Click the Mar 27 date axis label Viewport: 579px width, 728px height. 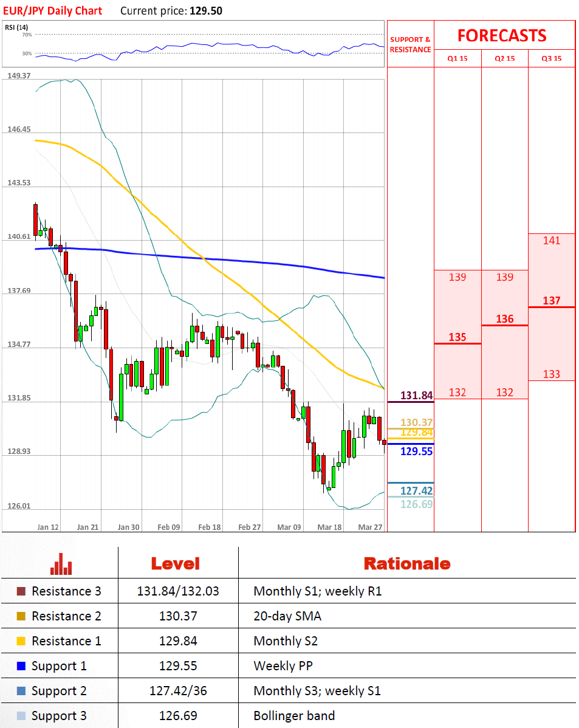coord(370,527)
